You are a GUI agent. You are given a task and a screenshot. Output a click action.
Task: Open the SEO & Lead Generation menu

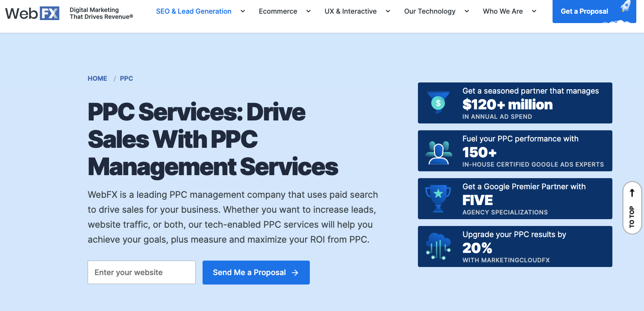tap(194, 11)
